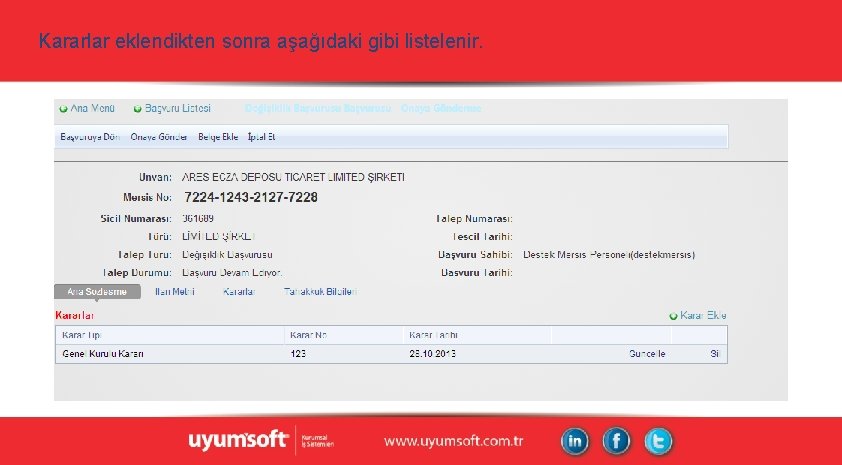Click the Sicil Numarası value 361689
The height and width of the screenshot is (465, 842).
(x=198, y=219)
